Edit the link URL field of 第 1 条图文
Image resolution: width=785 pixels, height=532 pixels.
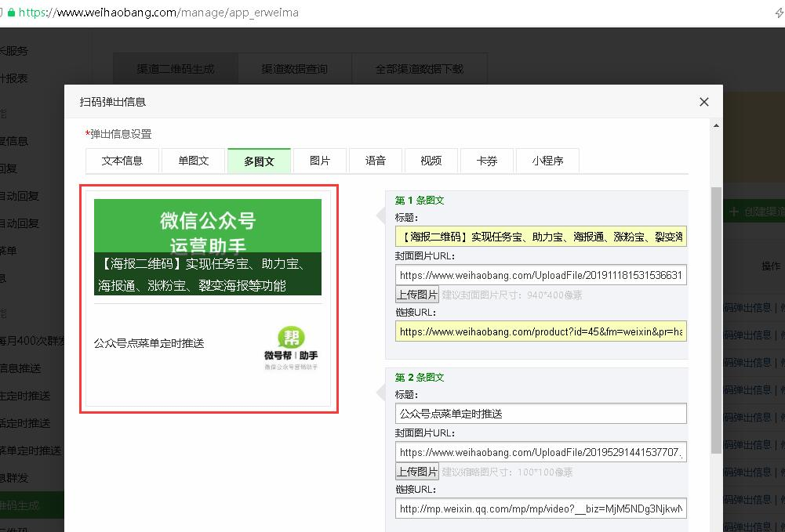click(x=540, y=331)
